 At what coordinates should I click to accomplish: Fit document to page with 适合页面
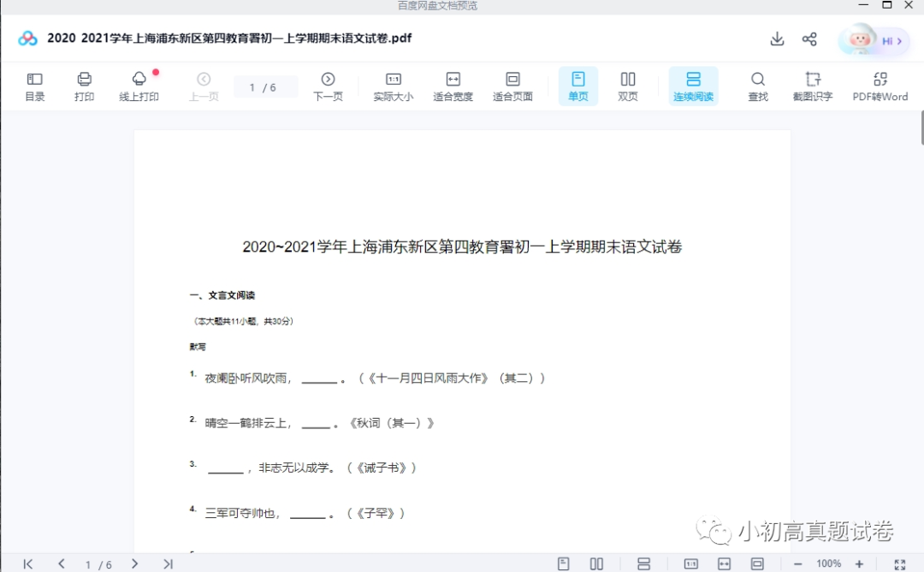512,86
